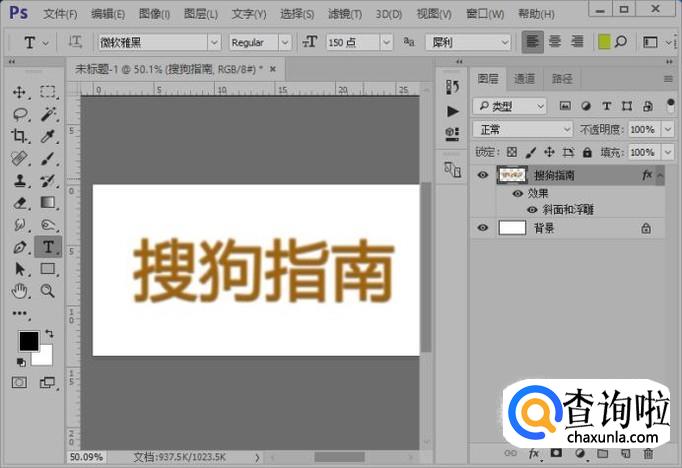
Task: Open the 文件(F) menu
Action: click(x=60, y=14)
